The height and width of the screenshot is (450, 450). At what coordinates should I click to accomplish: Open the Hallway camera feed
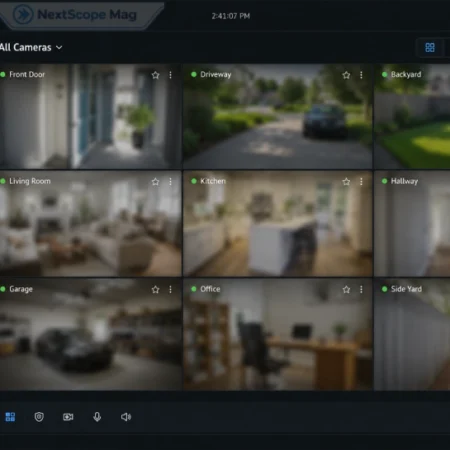pyautogui.click(x=412, y=224)
